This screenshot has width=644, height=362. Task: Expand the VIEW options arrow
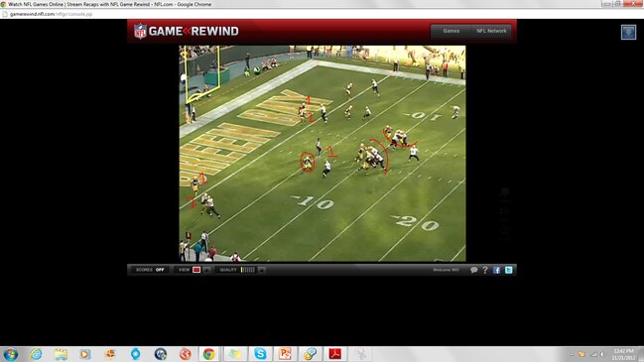(x=206, y=270)
